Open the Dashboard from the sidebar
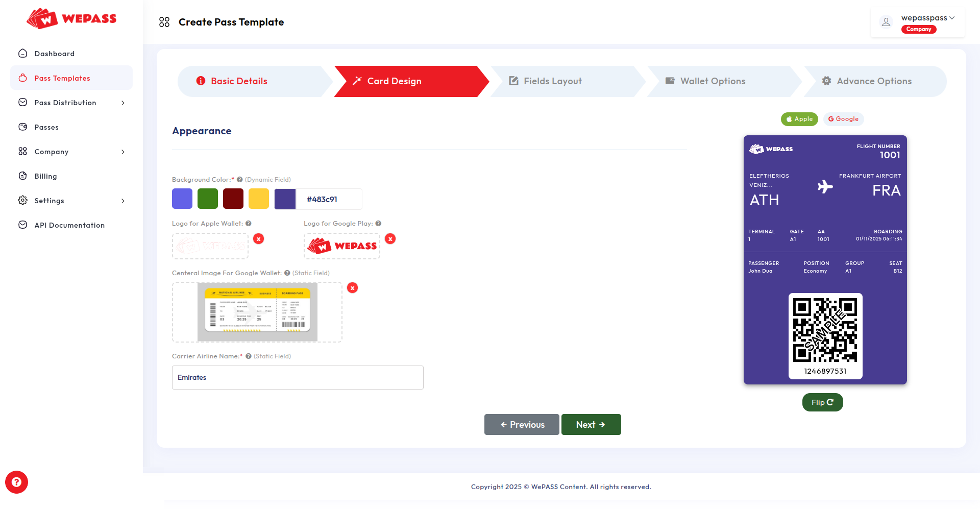 click(x=54, y=54)
